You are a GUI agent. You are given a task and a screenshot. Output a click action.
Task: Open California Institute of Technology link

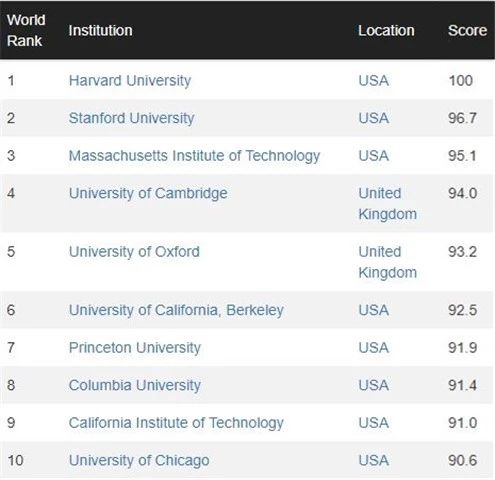click(x=176, y=423)
